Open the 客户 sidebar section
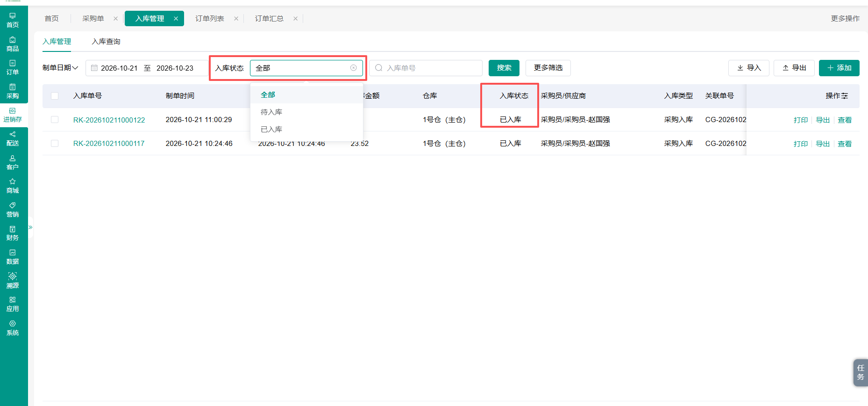This screenshot has height=406, width=868. click(13, 162)
